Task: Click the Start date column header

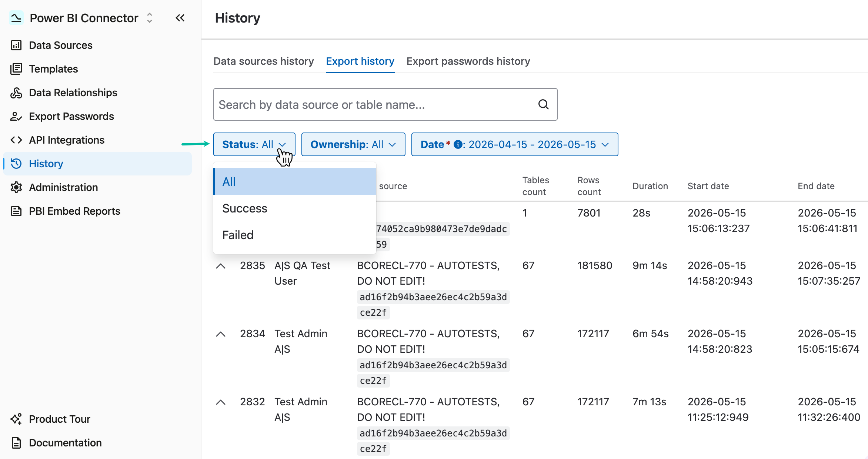Action: pyautogui.click(x=708, y=186)
